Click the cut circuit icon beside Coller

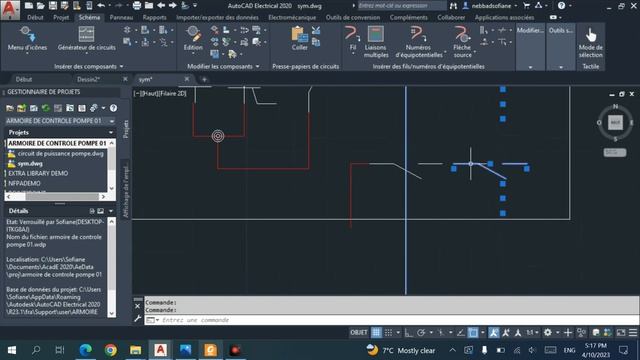(316, 30)
